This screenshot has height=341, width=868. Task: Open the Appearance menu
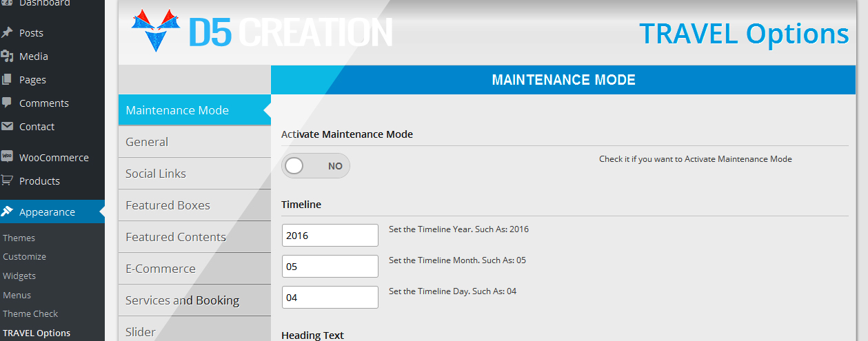[52, 211]
